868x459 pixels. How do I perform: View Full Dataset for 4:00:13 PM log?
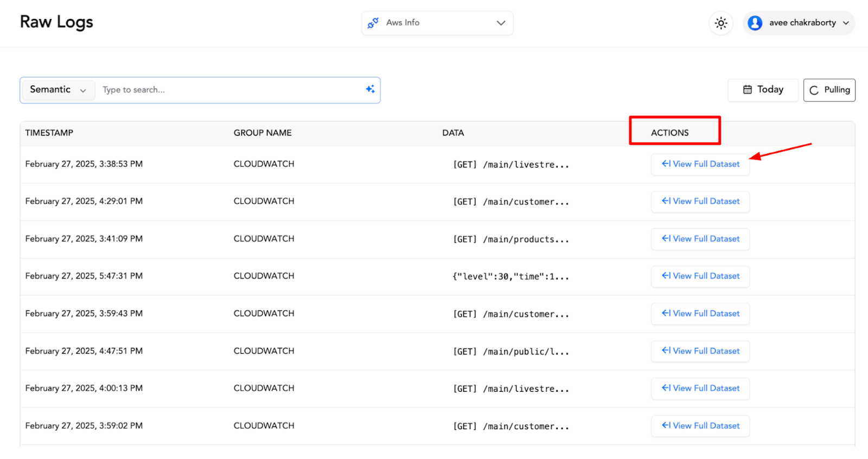(700, 389)
